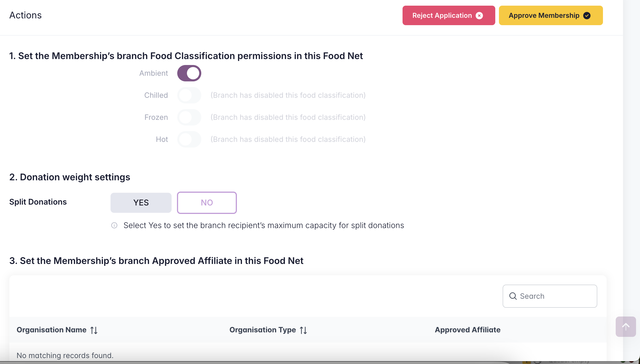Screen dimensions: 640x364
Task: Click the scroll-to-top arrow button
Action: tap(626, 327)
